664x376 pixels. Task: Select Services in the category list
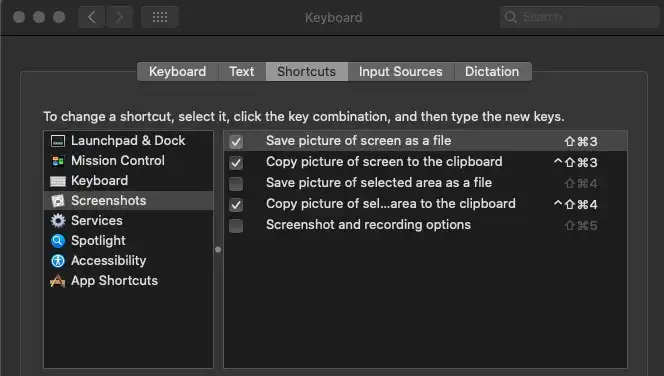tap(128, 221)
